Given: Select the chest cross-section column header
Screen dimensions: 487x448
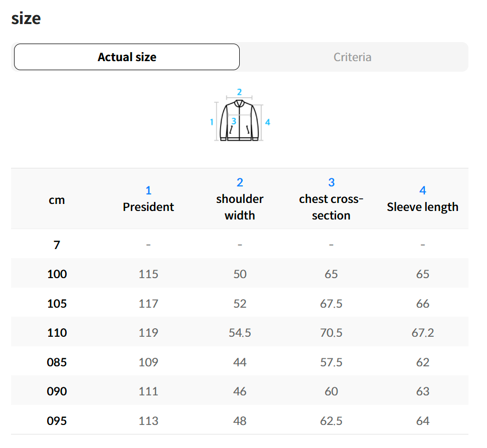Looking at the screenshot, I should [331, 207].
